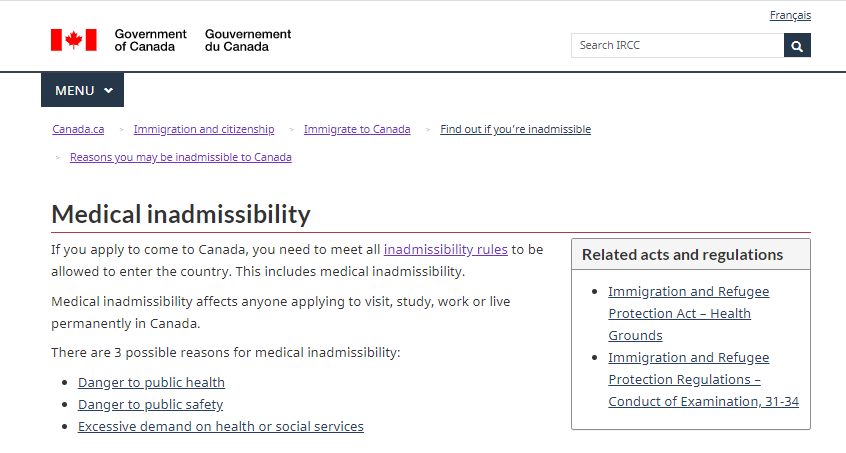The width and height of the screenshot is (846, 453).
Task: Open Excessive demand on health services link
Action: coord(220,426)
